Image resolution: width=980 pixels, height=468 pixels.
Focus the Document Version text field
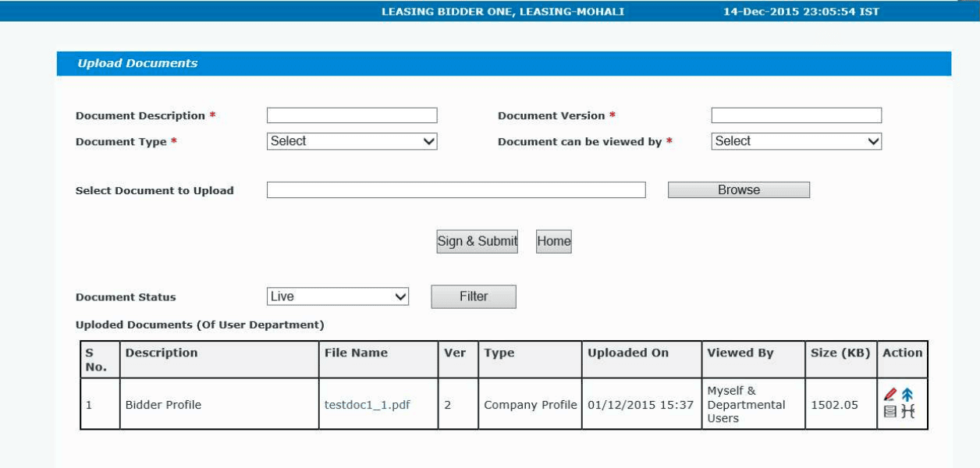click(x=797, y=115)
